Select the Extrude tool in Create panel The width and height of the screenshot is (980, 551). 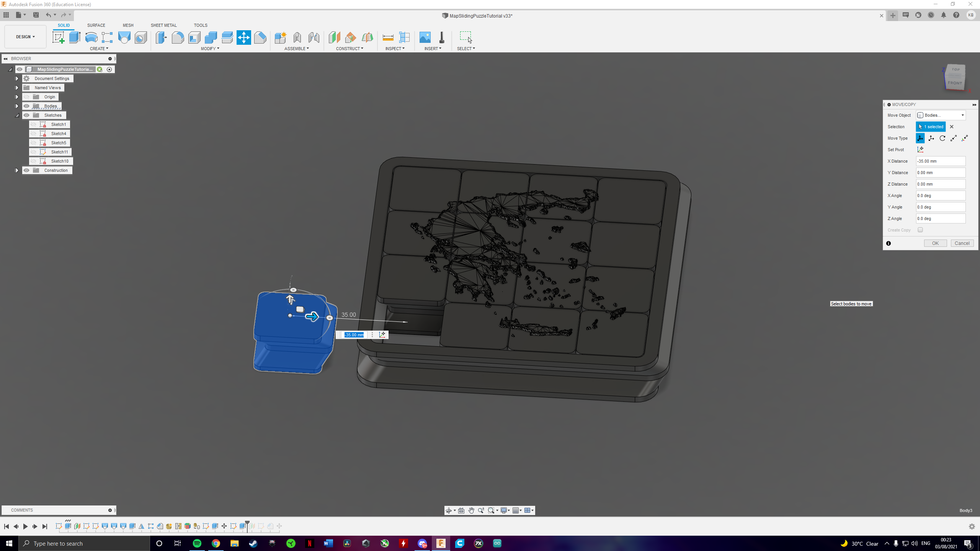pyautogui.click(x=74, y=37)
